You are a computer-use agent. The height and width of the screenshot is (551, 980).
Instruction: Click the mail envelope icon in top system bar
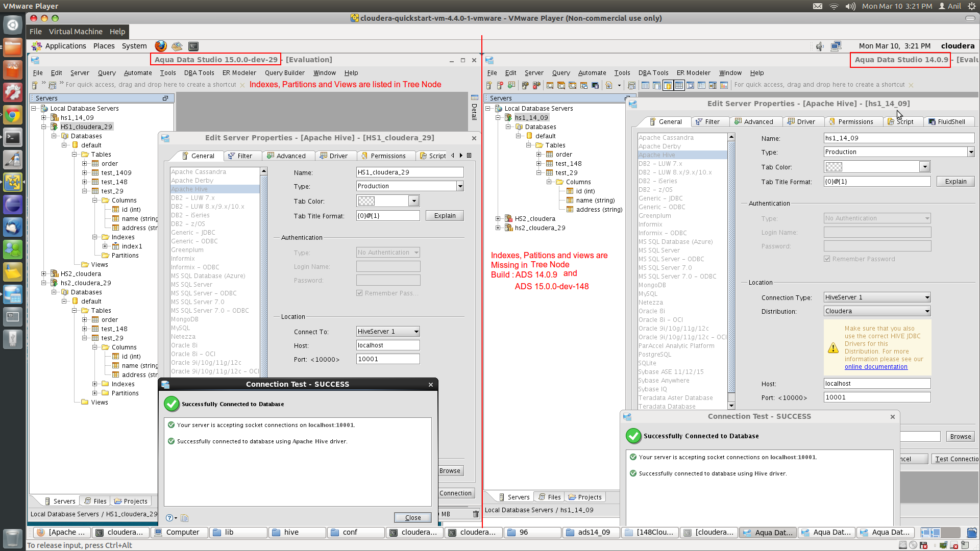(818, 6)
